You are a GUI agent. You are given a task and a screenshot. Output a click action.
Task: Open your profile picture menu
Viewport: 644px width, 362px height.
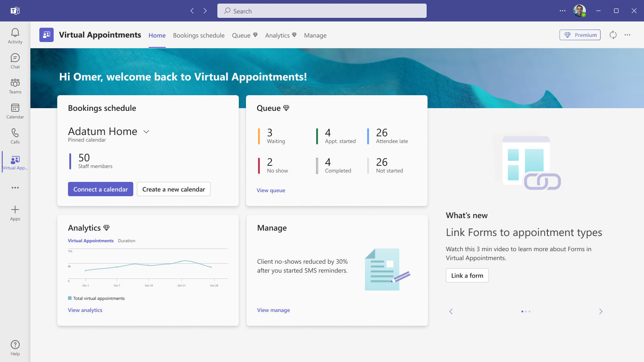pyautogui.click(x=580, y=10)
